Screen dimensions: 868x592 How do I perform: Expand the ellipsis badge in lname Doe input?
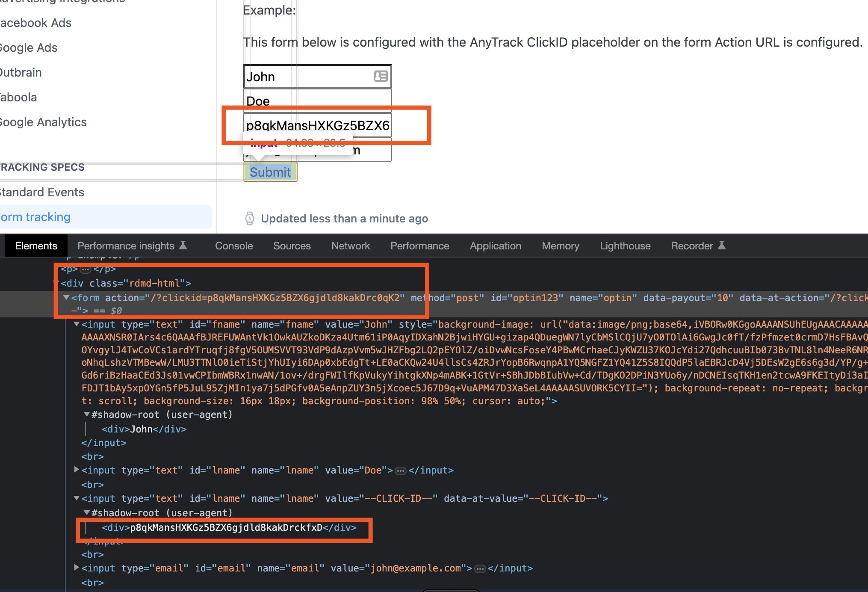[x=401, y=471]
